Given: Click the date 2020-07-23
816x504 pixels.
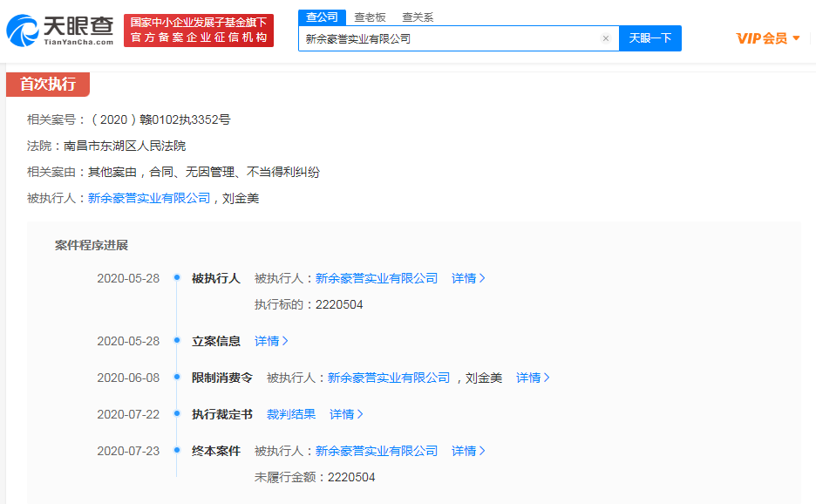Looking at the screenshot, I should [128, 451].
